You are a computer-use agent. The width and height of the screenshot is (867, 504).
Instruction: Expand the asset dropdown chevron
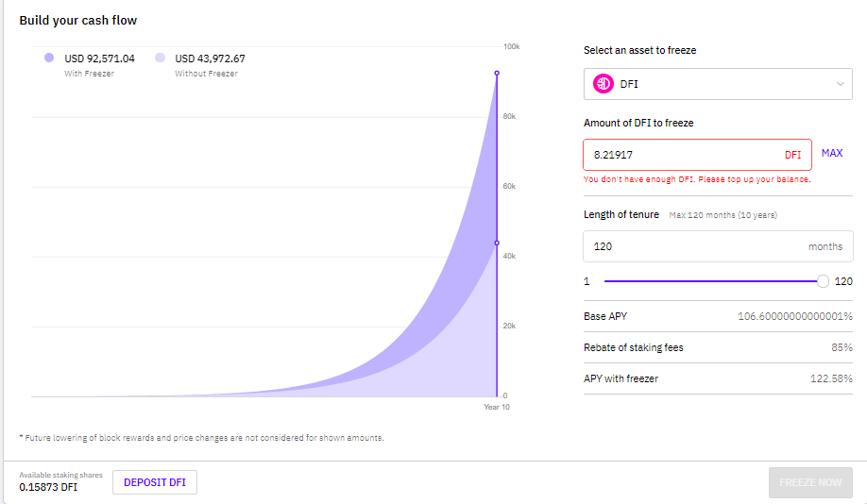pyautogui.click(x=840, y=84)
